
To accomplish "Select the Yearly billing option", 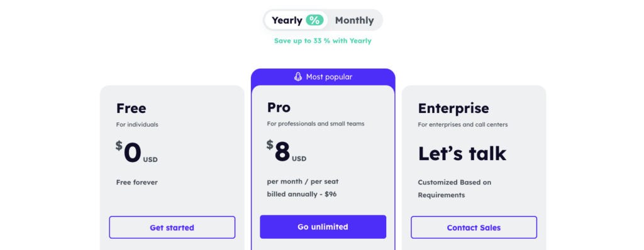I will coord(296,20).
